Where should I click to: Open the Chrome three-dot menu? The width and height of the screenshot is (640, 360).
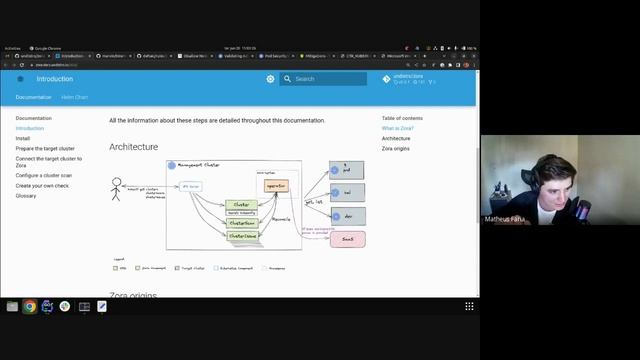click(474, 65)
